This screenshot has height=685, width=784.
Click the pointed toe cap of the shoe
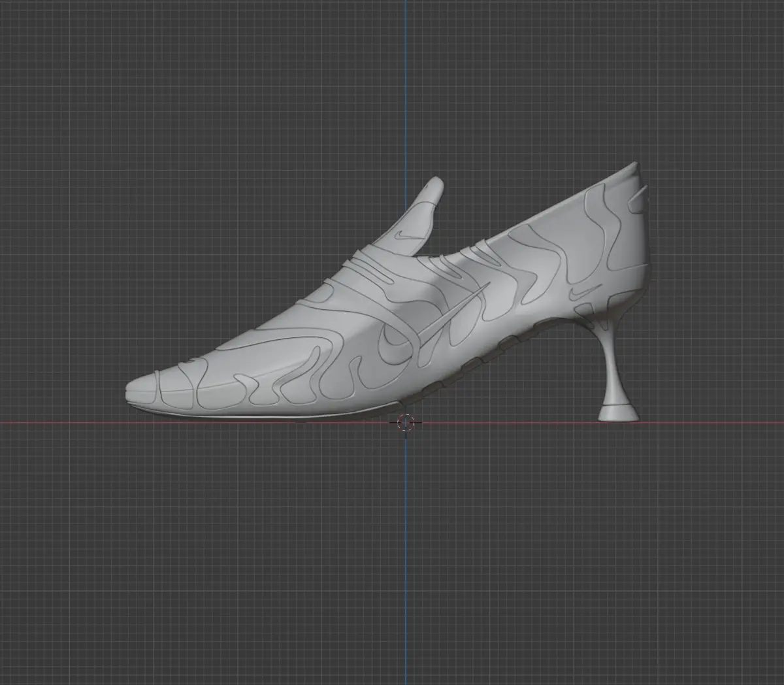[141, 388]
